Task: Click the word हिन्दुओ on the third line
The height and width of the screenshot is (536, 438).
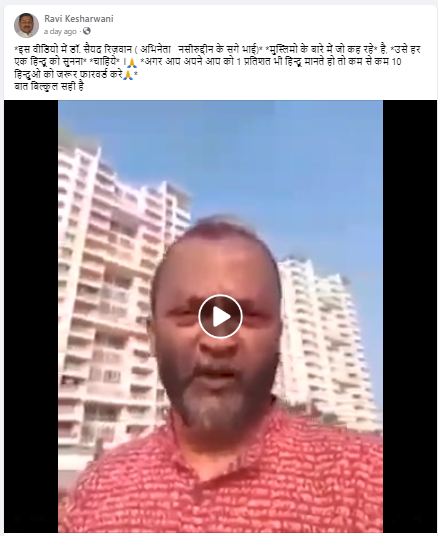Action: pyautogui.click(x=28, y=74)
